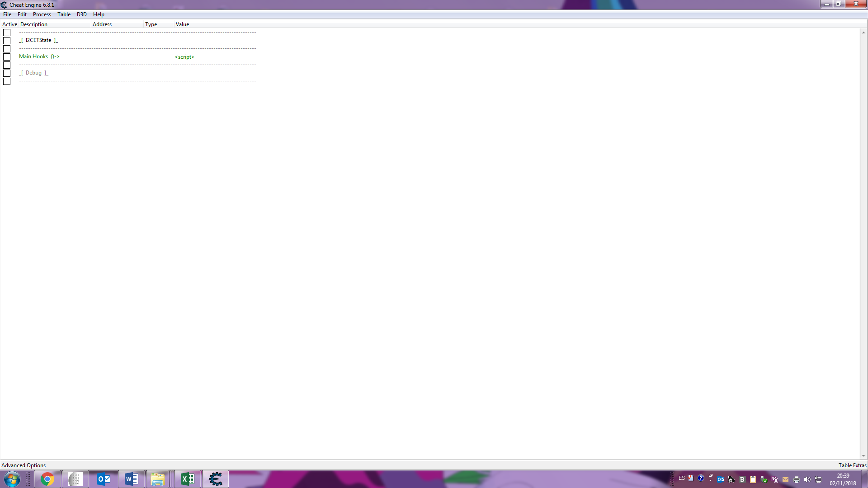Open Microsoft Word from the taskbar
This screenshot has height=488, width=868.
point(132,479)
